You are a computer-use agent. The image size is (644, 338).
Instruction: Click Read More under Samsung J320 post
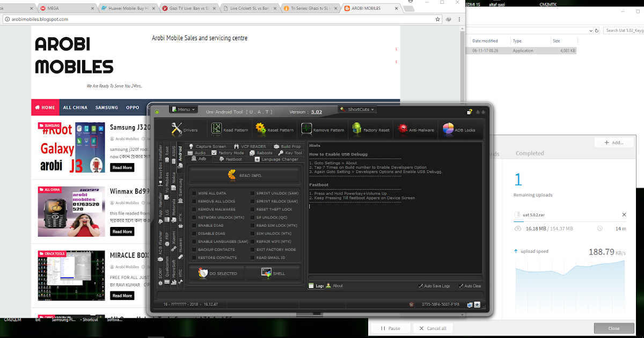122,167
